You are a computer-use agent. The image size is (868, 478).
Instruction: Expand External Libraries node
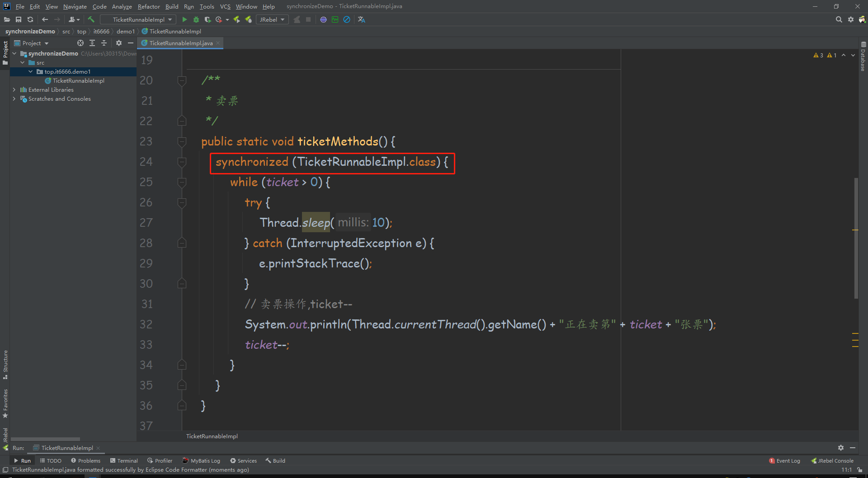[x=14, y=89]
